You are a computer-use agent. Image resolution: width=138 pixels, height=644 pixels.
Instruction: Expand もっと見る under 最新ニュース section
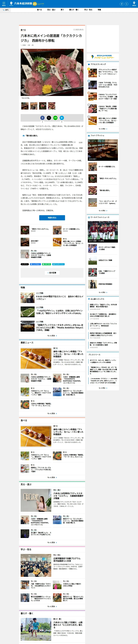pos(52,413)
